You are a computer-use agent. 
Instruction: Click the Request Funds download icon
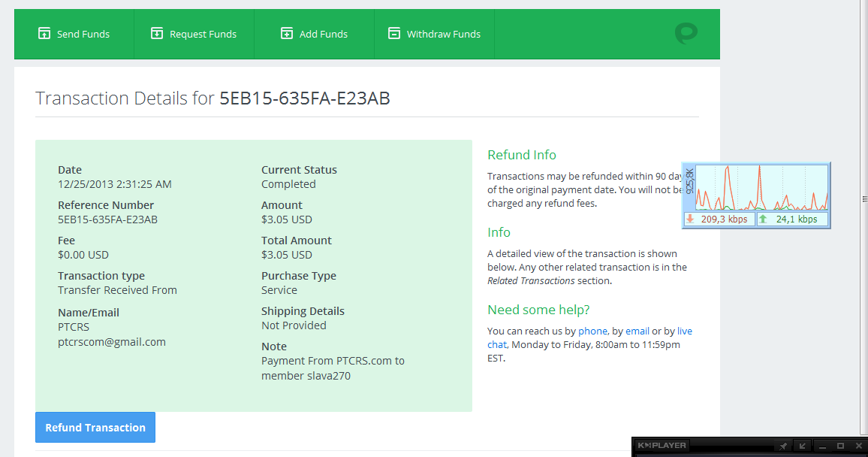click(156, 33)
